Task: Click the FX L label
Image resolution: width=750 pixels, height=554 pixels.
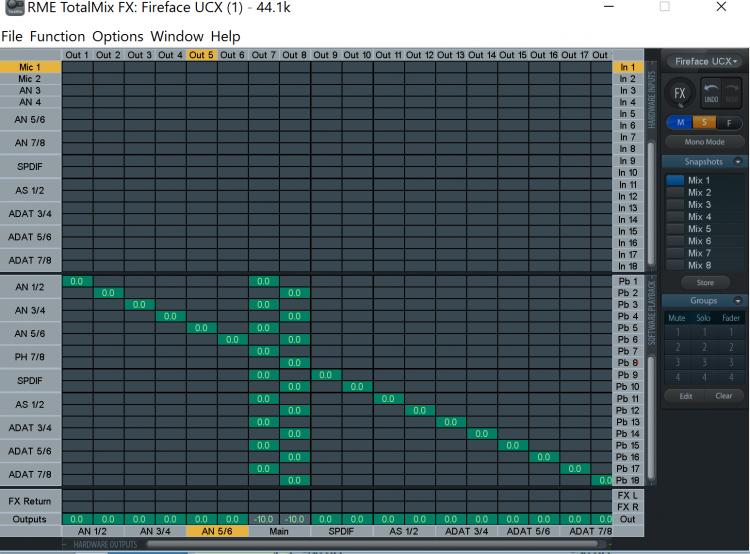Action: coord(628,495)
